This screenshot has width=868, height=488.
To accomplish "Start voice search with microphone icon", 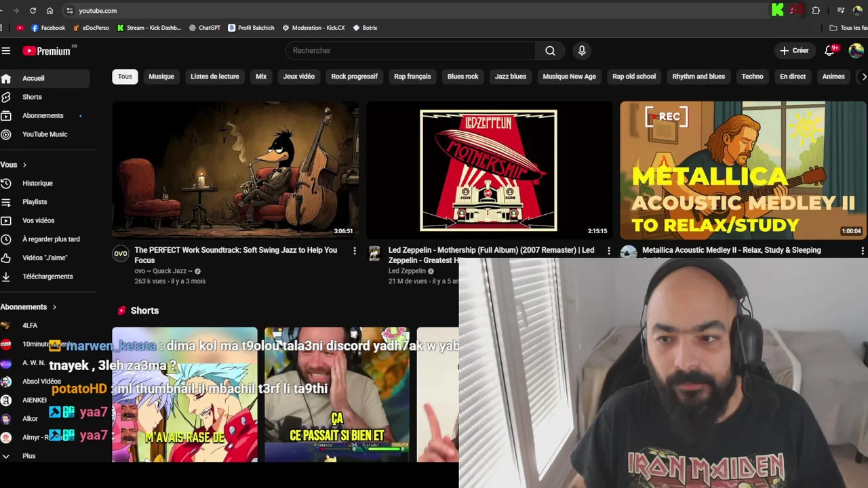I will (x=582, y=51).
